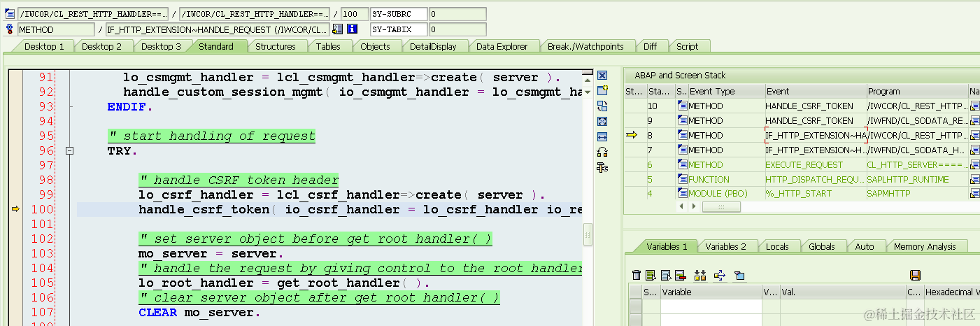Open the Tables tab
Viewport: 980px width, 326px height.
click(327, 46)
